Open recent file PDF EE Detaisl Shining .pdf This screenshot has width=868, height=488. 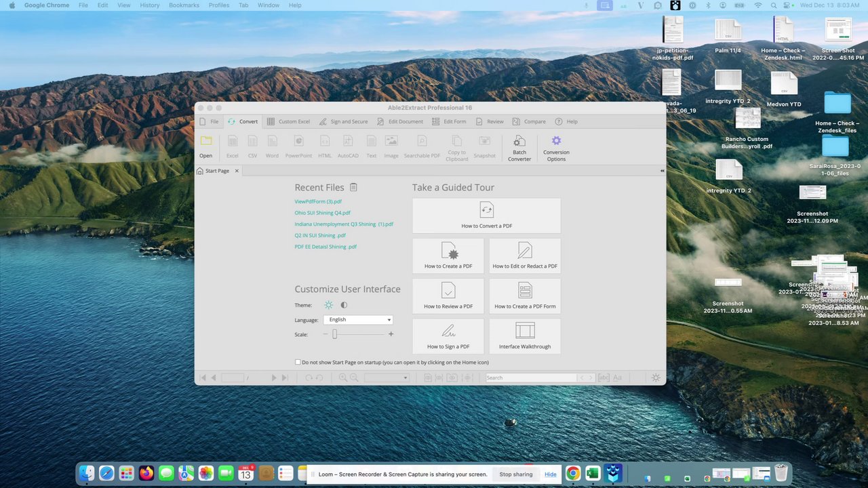tap(325, 247)
